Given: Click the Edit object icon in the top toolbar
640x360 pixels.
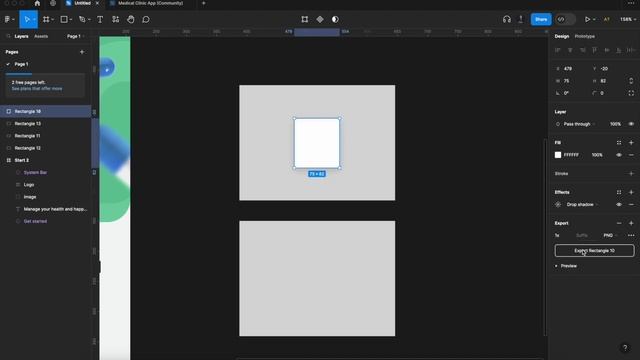Looking at the screenshot, I should click(304, 19).
